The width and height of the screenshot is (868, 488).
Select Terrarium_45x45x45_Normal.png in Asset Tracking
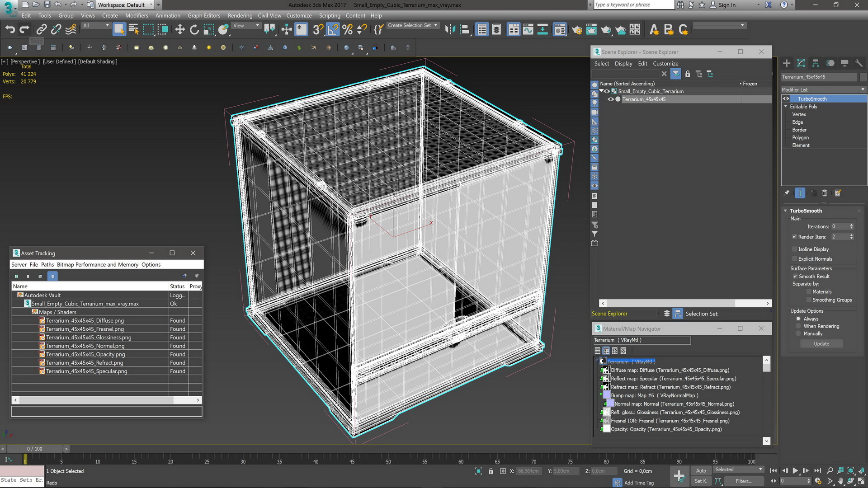[x=85, y=346]
